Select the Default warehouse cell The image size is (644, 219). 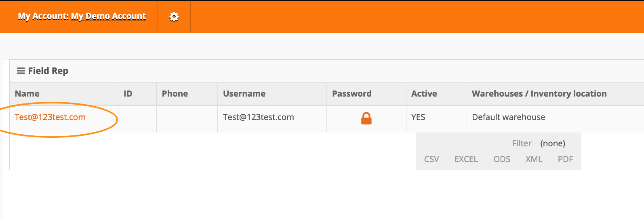(508, 117)
